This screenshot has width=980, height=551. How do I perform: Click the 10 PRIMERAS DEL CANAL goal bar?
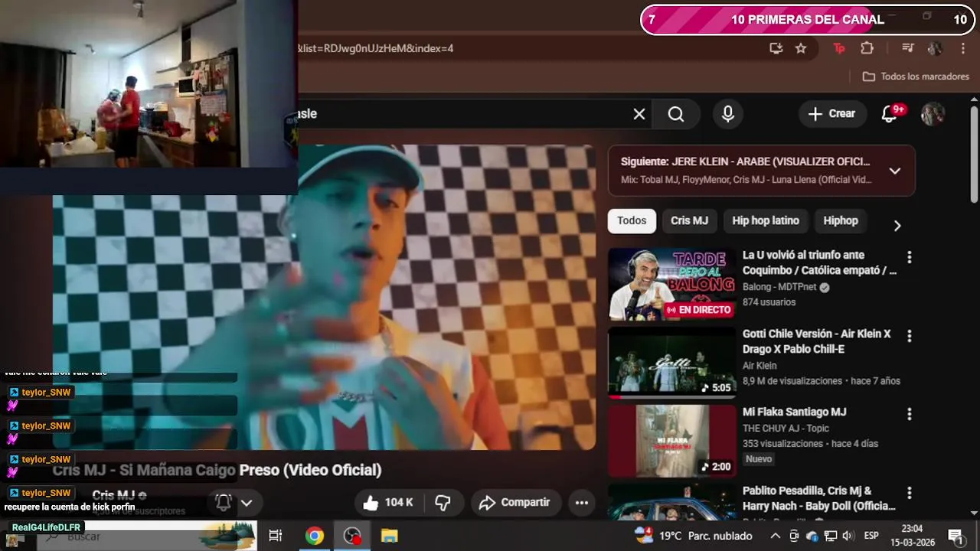807,20
